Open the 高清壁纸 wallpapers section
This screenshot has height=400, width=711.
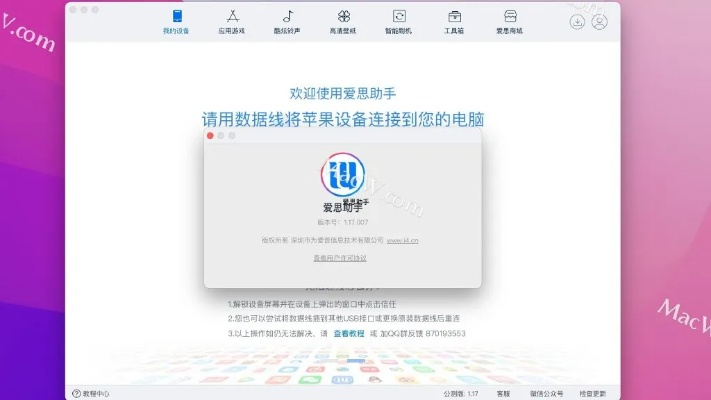343,22
